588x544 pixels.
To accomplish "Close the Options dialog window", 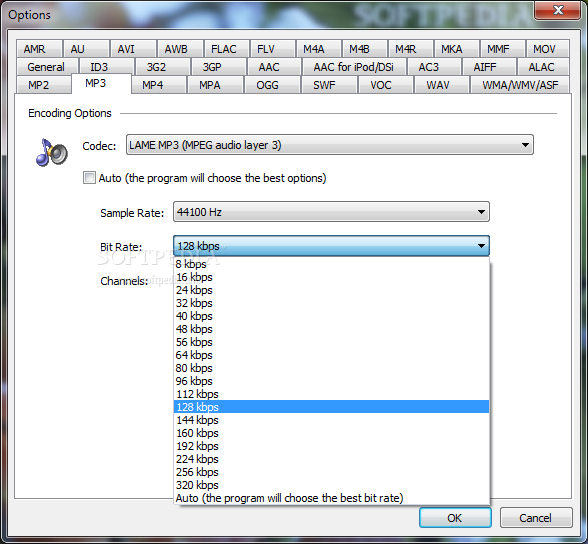I will [558, 10].
